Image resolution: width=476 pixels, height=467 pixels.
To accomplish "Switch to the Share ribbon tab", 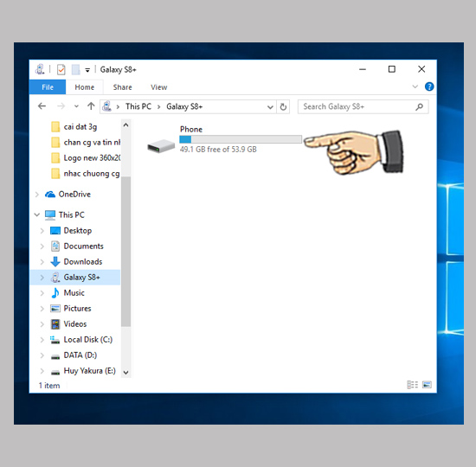I will point(122,87).
